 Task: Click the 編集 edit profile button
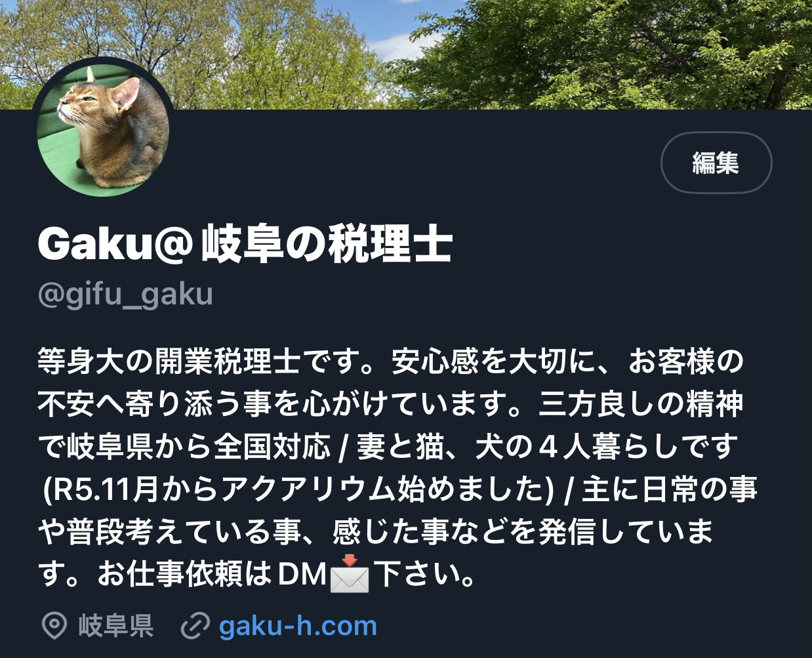716,163
